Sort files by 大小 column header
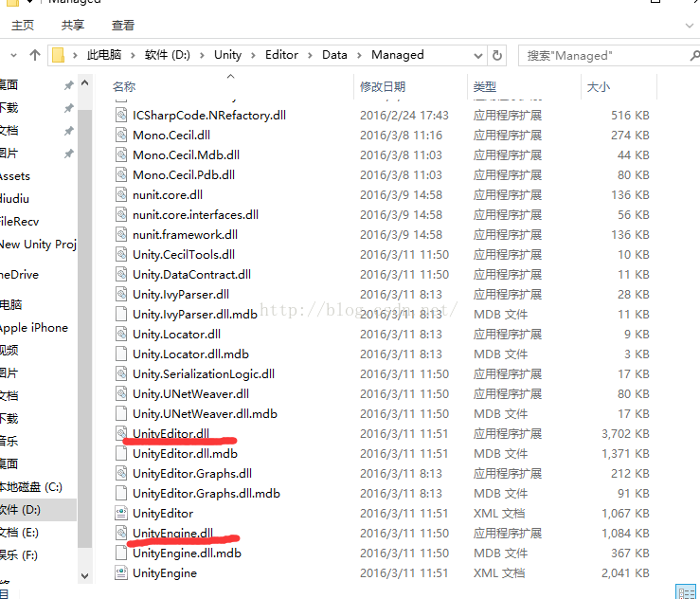Screen dimensions: 700x599 599,86
